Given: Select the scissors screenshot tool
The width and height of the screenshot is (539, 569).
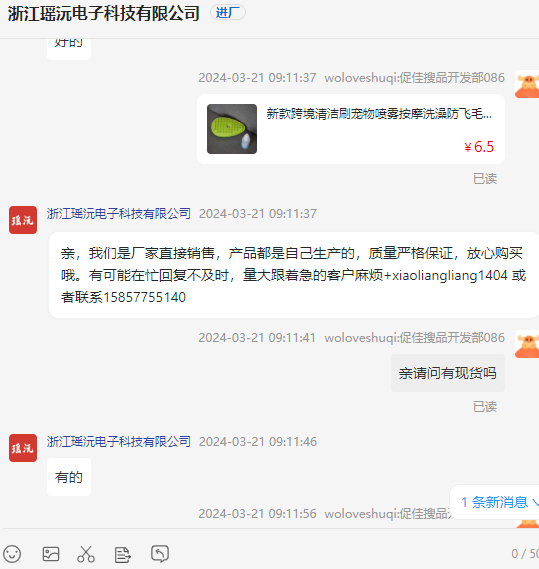Looking at the screenshot, I should (86, 554).
